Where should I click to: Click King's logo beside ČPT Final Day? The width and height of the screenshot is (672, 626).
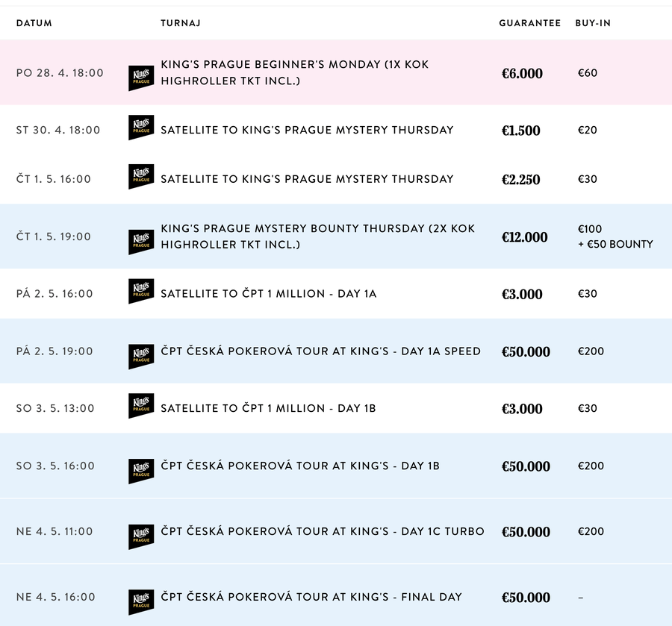click(x=141, y=602)
